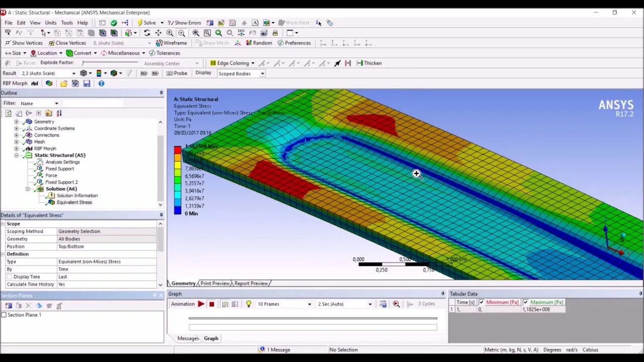This screenshot has width=644, height=362.
Task: Stop the result animation
Action: (212, 304)
